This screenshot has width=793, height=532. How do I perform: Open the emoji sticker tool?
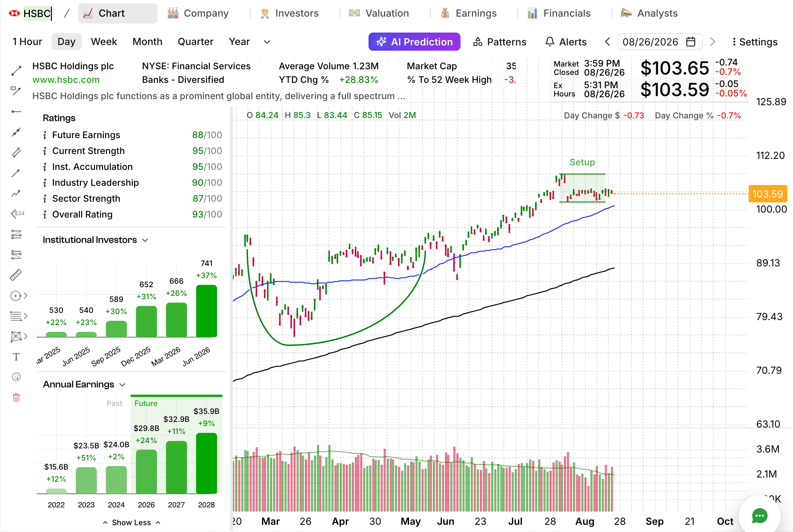[16, 377]
